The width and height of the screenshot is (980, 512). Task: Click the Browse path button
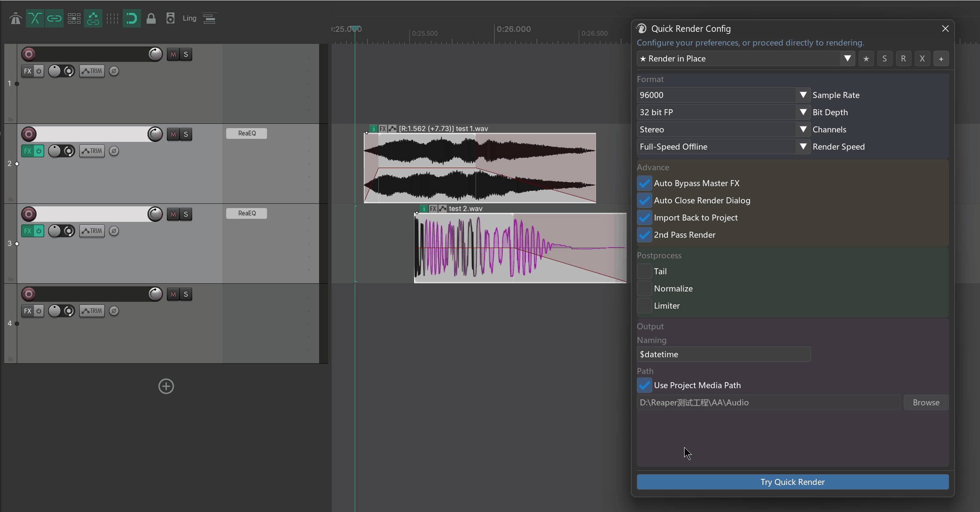[x=926, y=402]
